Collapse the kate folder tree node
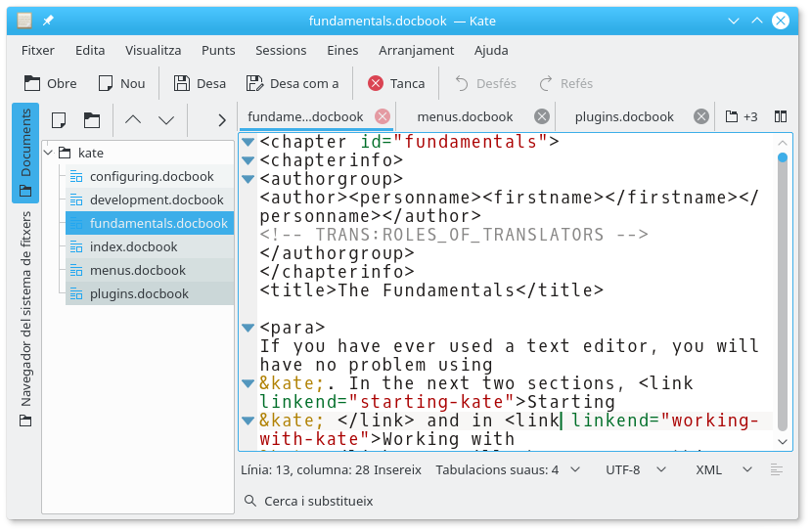Screen dimensions: 811x532 (x=49, y=153)
